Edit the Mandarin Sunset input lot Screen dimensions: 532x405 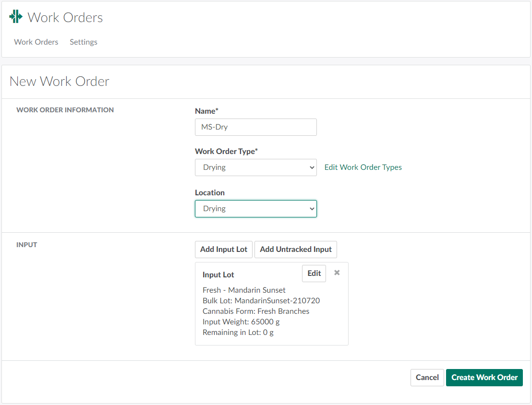point(314,274)
